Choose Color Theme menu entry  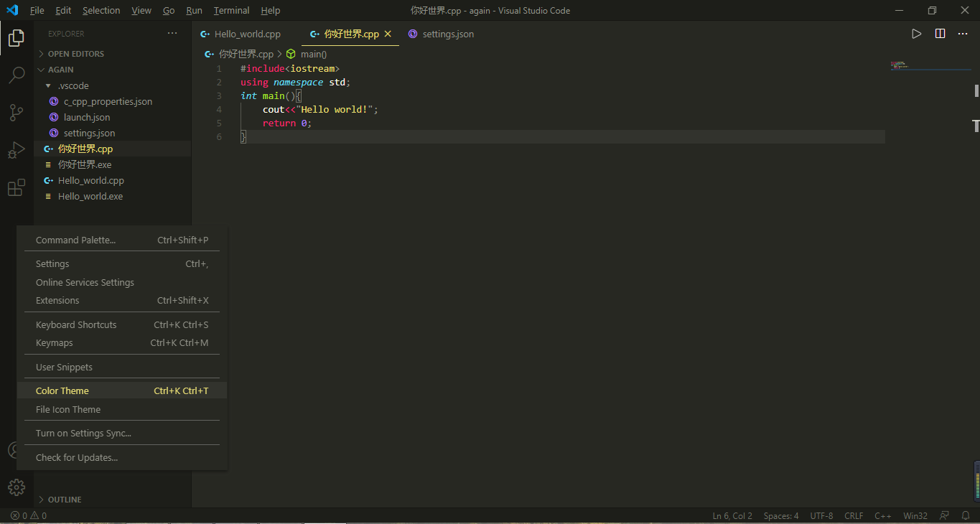pyautogui.click(x=122, y=391)
